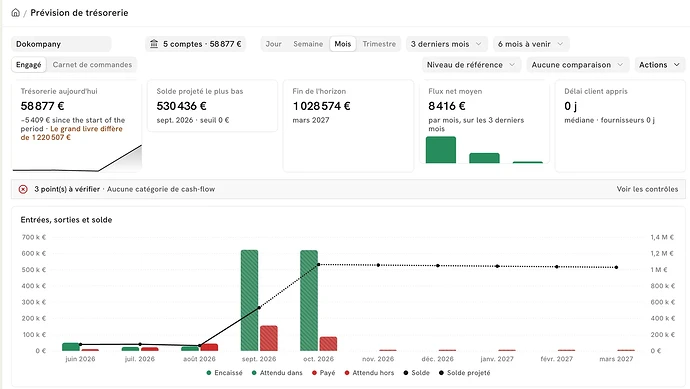Screen dimensions: 690x389
Task: Click the green juin 2026 bar
Action: 71,347
